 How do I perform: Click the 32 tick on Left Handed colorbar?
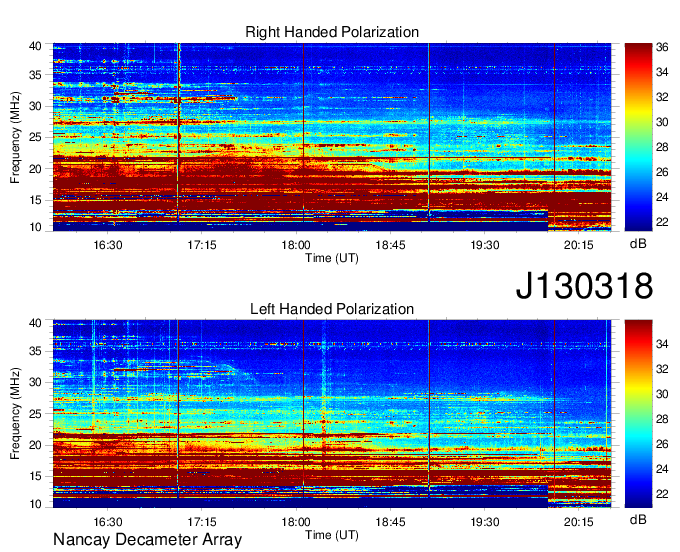[x=662, y=369]
